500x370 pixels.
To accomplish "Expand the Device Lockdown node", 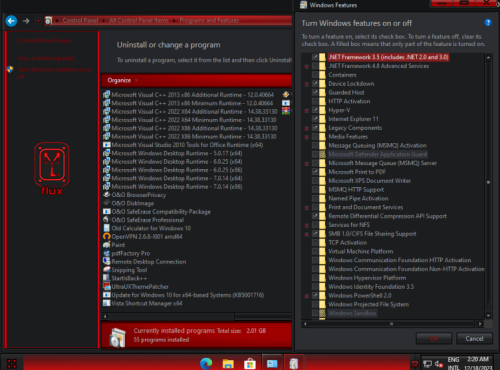I will tap(307, 84).
